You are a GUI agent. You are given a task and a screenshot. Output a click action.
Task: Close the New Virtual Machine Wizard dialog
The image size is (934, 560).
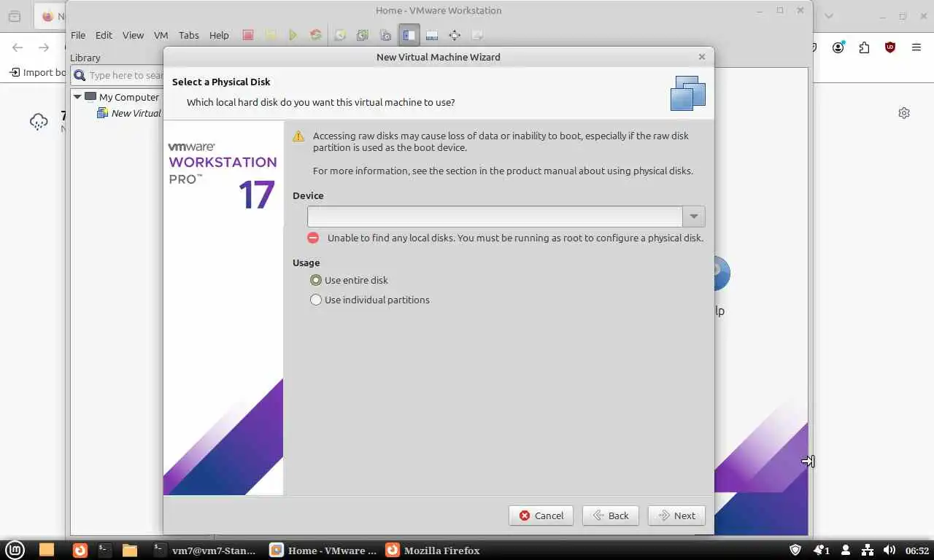702,57
